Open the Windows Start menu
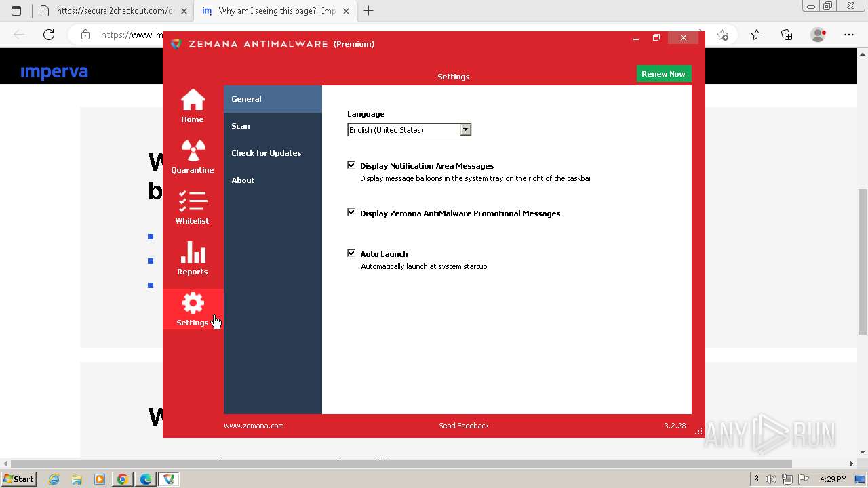This screenshot has height=488, width=868. click(x=18, y=479)
